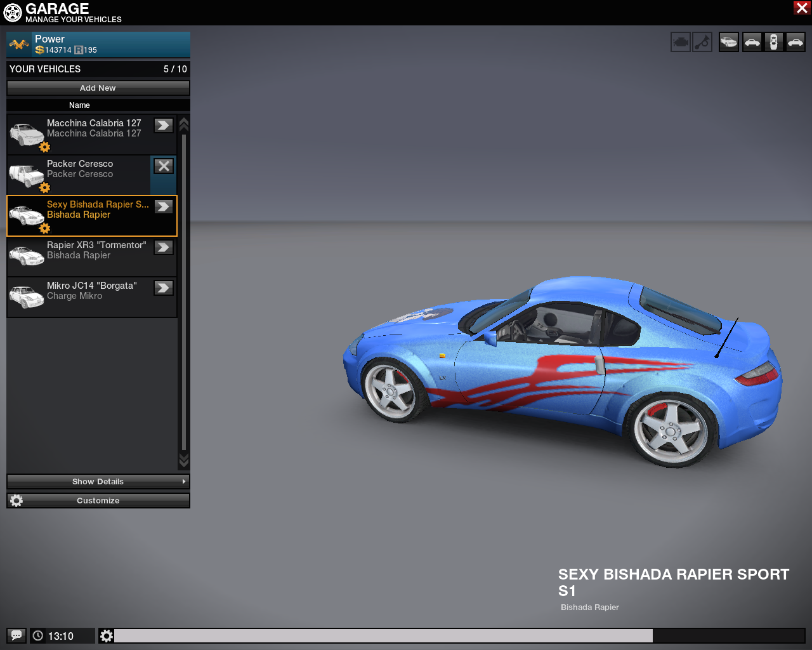Click Macchina Calabria 127 gear badge
Viewport: 812px width, 650px height.
point(44,147)
